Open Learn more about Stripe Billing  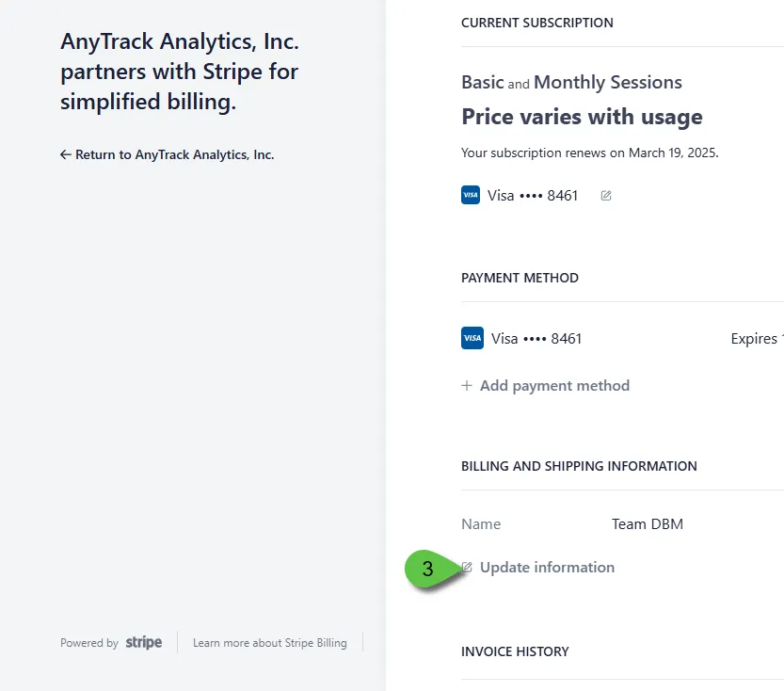coord(270,643)
